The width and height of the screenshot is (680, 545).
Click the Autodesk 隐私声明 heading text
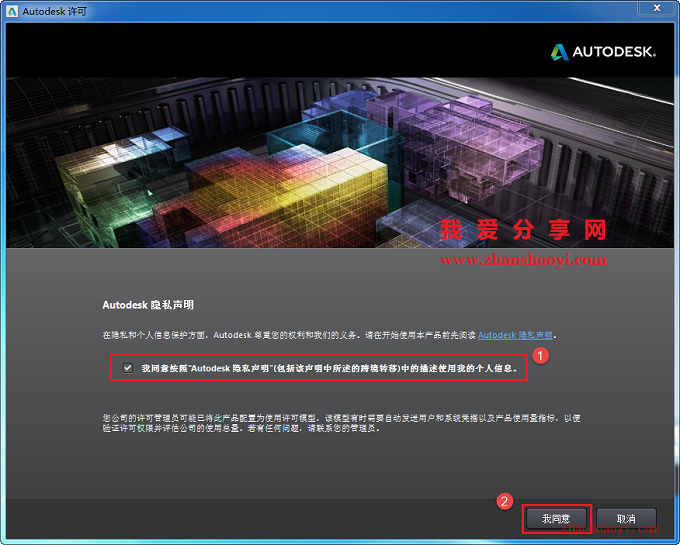click(x=148, y=305)
